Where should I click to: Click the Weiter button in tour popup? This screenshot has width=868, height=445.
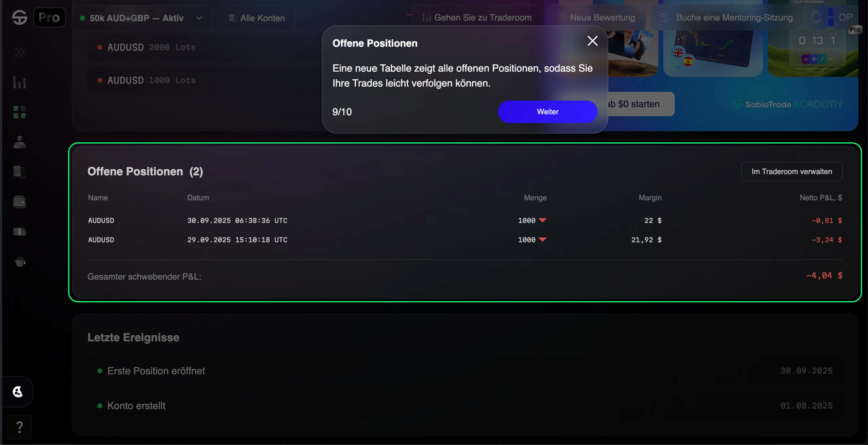(548, 112)
